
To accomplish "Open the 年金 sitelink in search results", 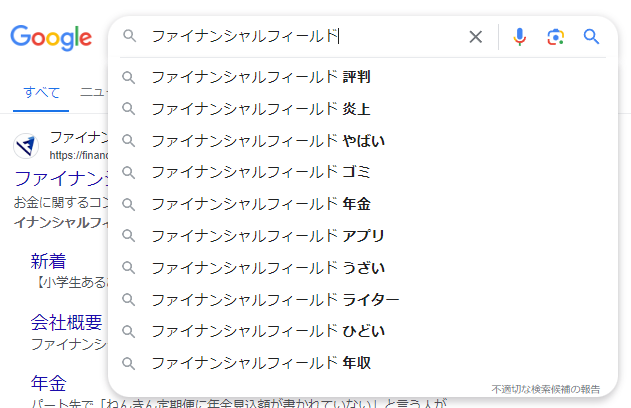I will (x=48, y=383).
